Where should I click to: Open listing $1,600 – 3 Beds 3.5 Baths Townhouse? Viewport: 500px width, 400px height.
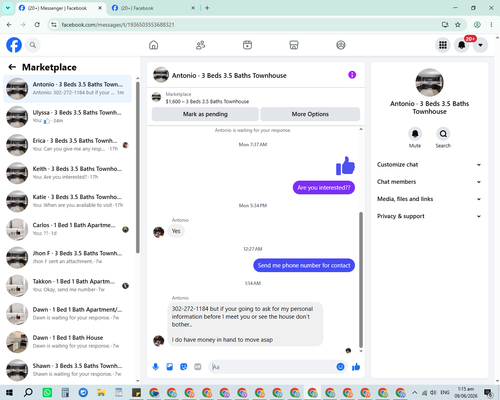pos(207,101)
